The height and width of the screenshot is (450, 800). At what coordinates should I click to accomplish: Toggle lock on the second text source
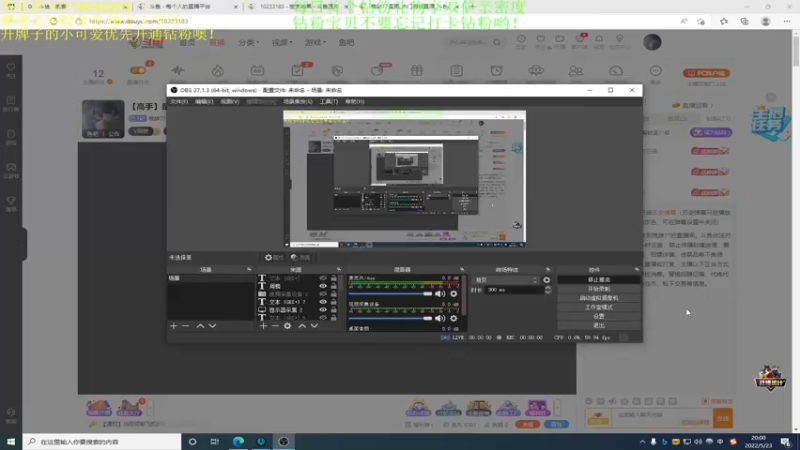click(334, 286)
